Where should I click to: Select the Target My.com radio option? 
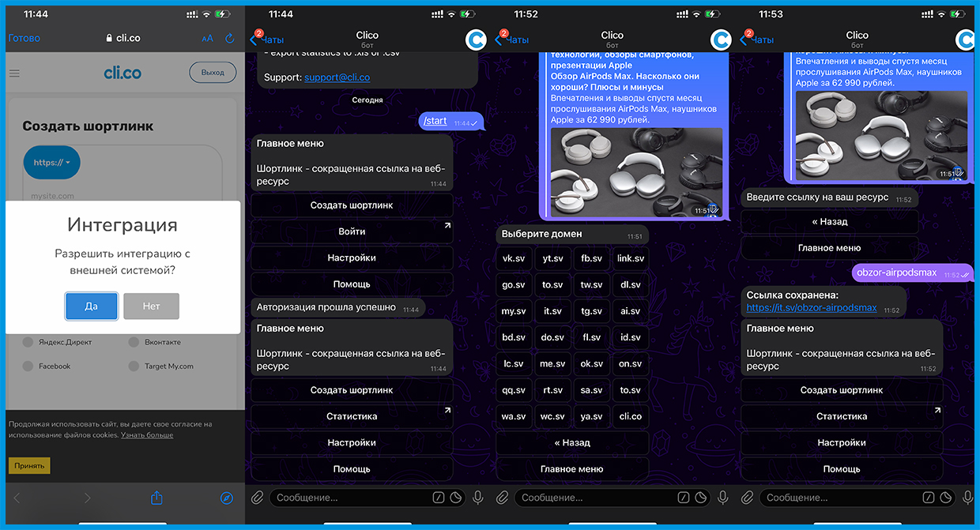pyautogui.click(x=134, y=366)
